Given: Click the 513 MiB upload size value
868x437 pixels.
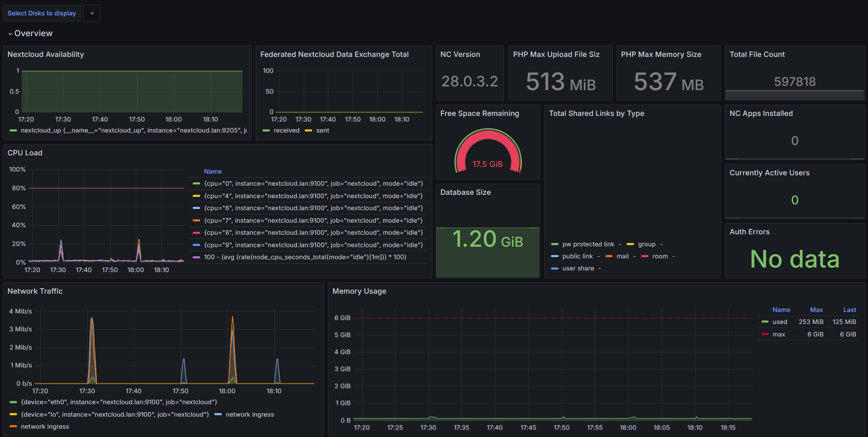Looking at the screenshot, I should [x=561, y=82].
